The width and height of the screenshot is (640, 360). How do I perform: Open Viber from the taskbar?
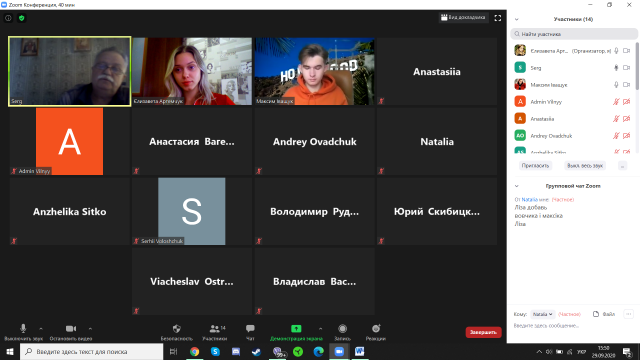pos(278,351)
